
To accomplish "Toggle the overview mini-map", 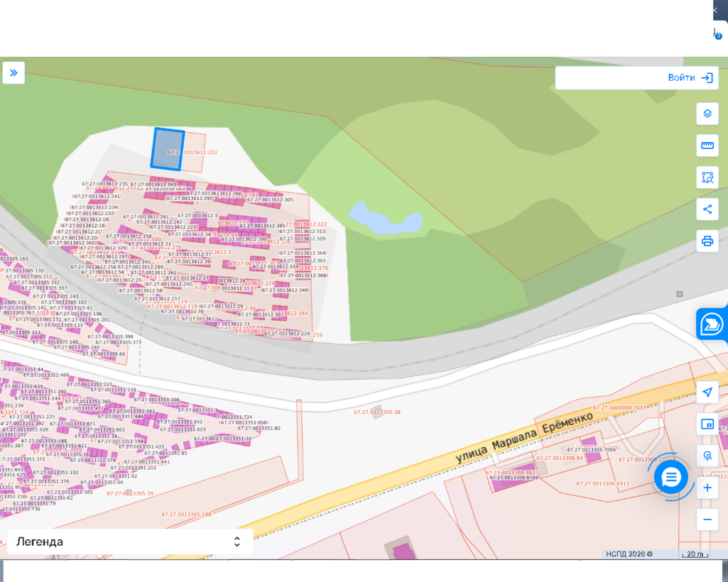I will click(707, 424).
